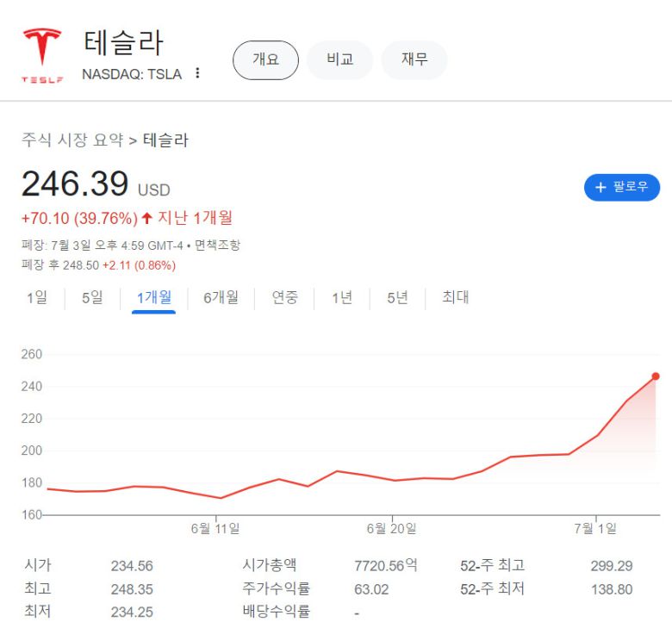This screenshot has height=628, width=672.
Task: Click the 시가총액 label
Action: tap(270, 564)
